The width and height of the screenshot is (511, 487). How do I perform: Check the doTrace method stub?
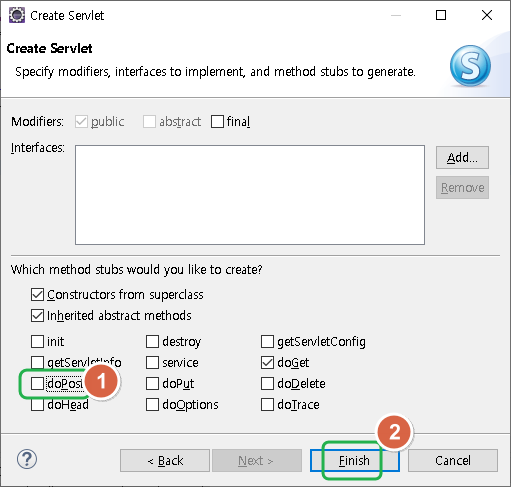(267, 404)
